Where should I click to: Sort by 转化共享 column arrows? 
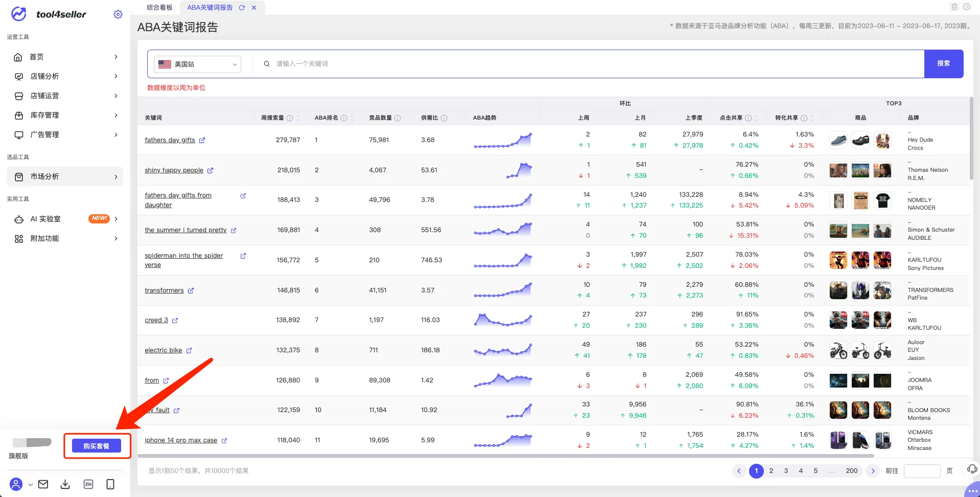812,118
